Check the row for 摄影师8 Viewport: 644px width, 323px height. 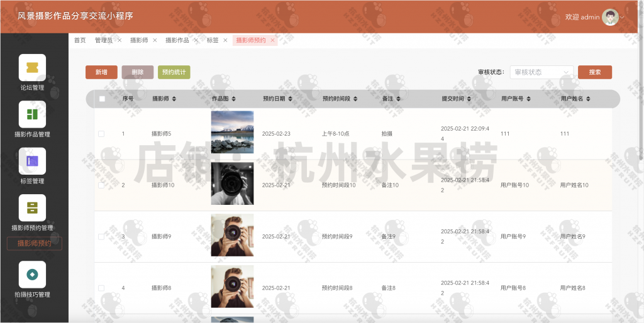[101, 288]
